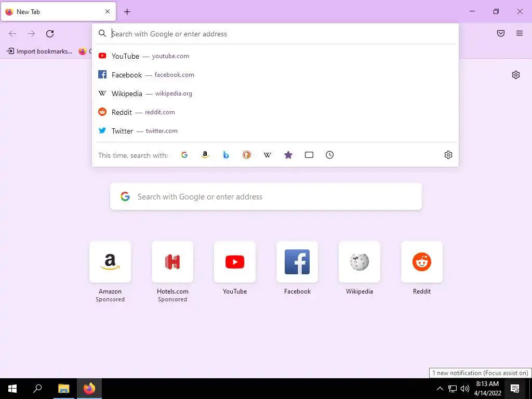Choose the Facebook suggestion in address dropdown
532x399 pixels.
tap(275, 75)
